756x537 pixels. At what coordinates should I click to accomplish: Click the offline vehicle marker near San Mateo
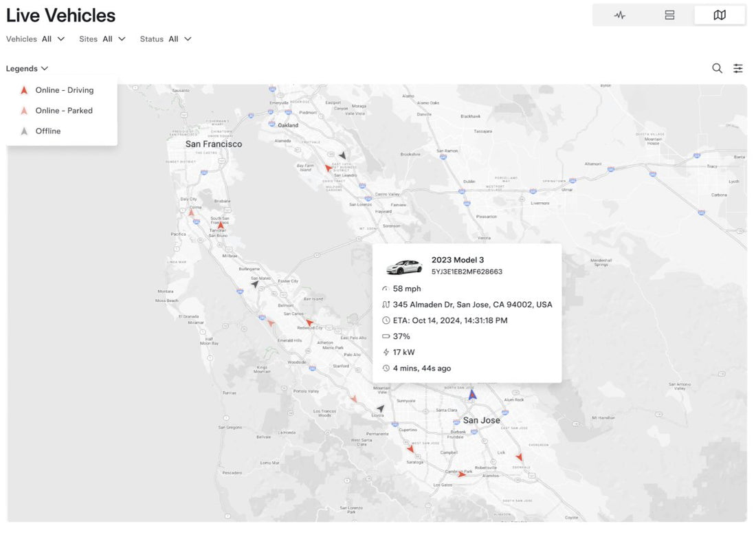(255, 283)
